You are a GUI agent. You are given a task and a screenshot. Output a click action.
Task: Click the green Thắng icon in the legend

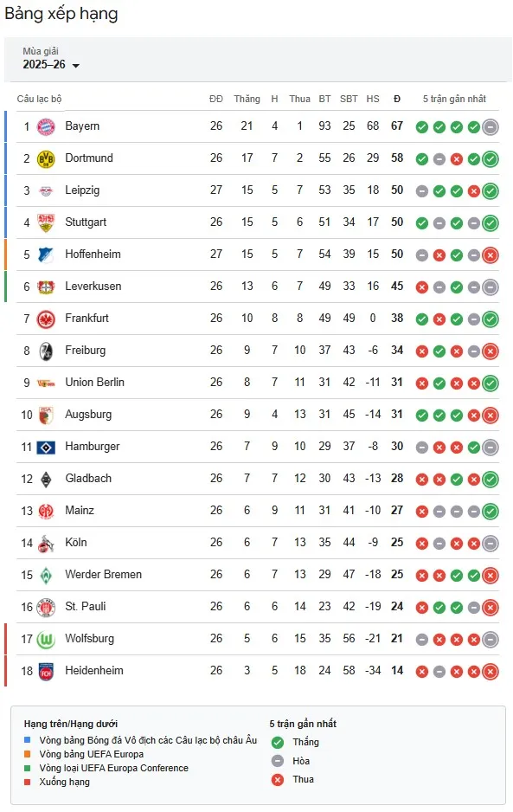[x=277, y=742]
